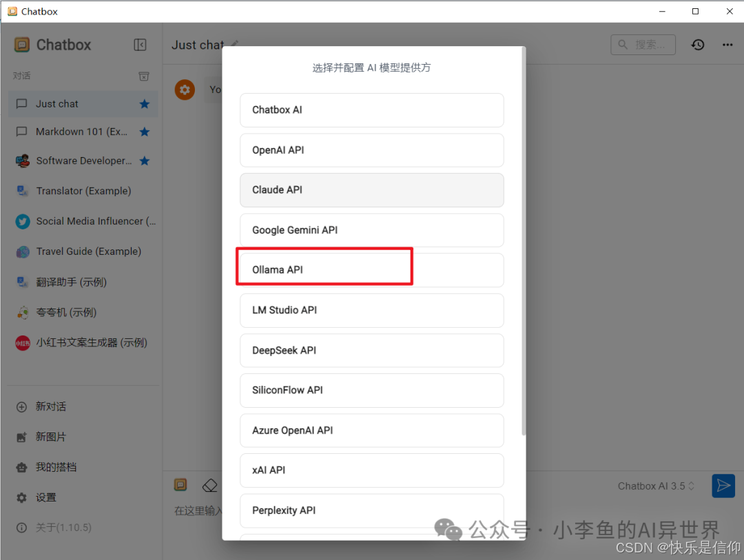Unstar Markdown 101 conversation
The width and height of the screenshot is (744, 560).
click(145, 132)
